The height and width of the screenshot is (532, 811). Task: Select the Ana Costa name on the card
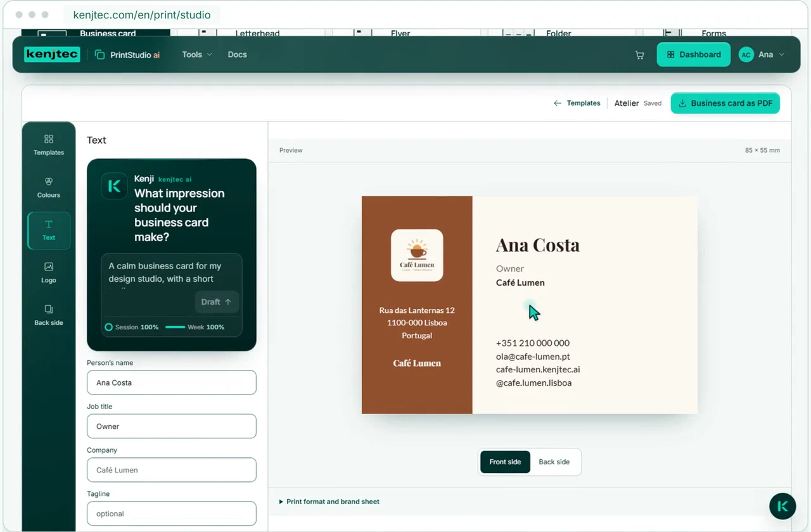click(538, 245)
